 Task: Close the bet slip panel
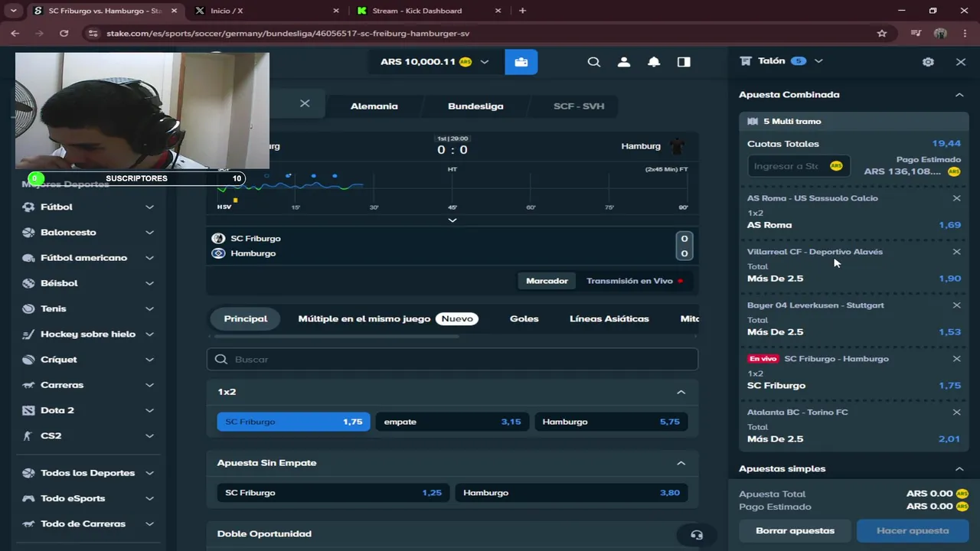(x=961, y=62)
